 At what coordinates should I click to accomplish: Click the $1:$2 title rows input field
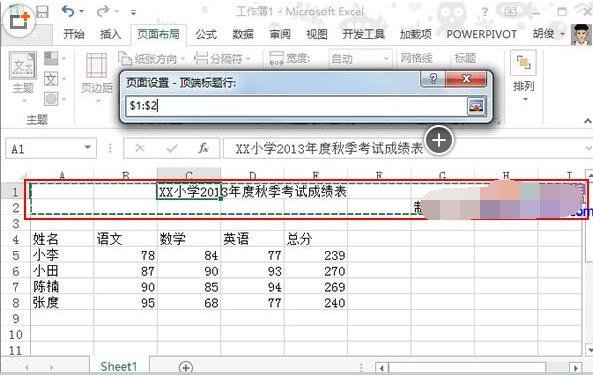pyautogui.click(x=296, y=106)
